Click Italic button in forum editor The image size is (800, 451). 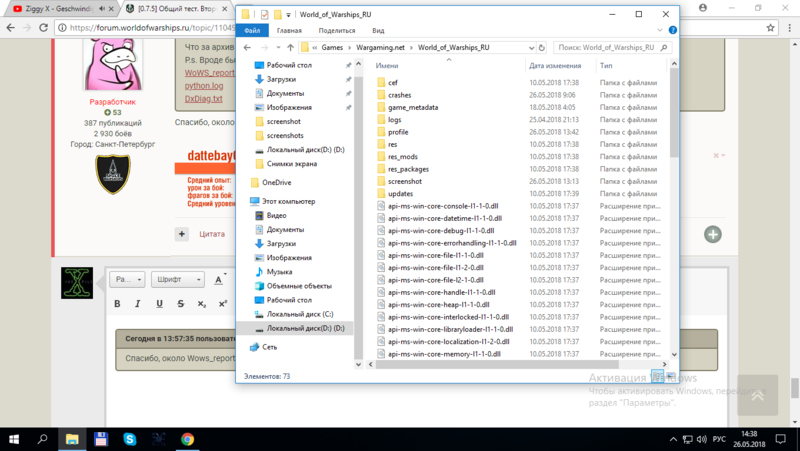[137, 304]
